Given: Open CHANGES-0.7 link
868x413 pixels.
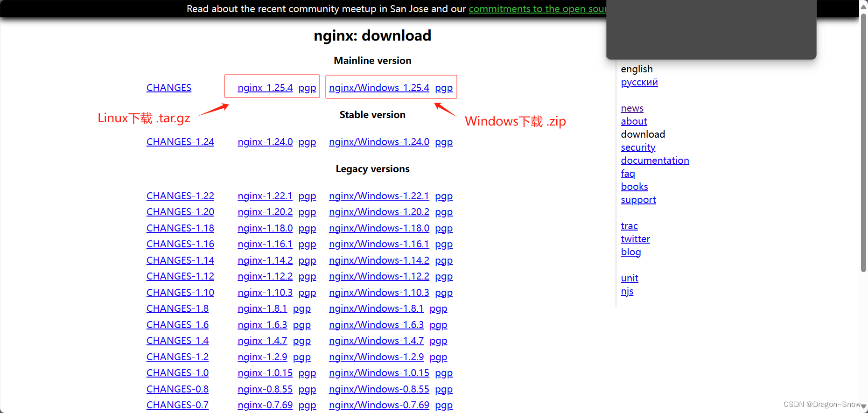Looking at the screenshot, I should [177, 405].
